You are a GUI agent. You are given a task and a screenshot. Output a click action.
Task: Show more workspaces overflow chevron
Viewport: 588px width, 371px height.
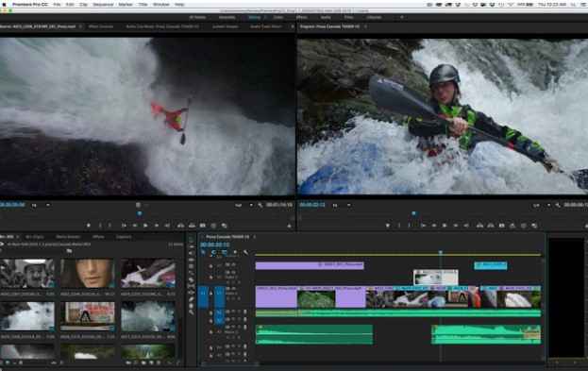[x=402, y=17]
